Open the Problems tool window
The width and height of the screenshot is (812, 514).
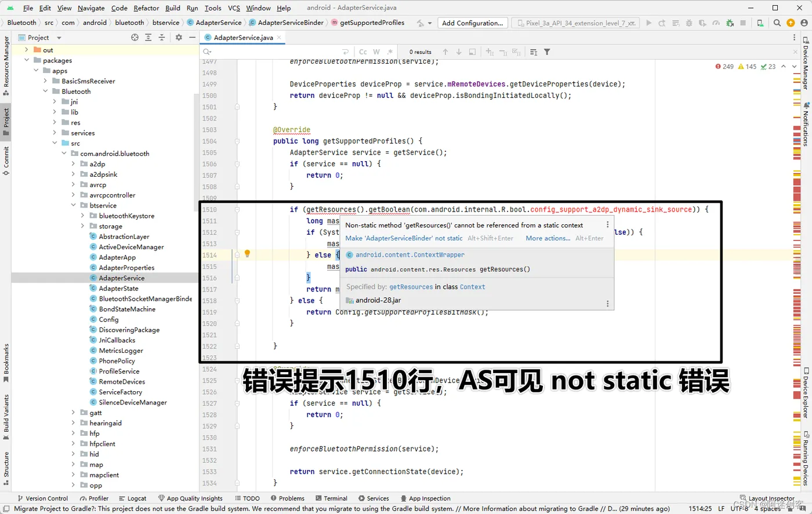point(288,498)
